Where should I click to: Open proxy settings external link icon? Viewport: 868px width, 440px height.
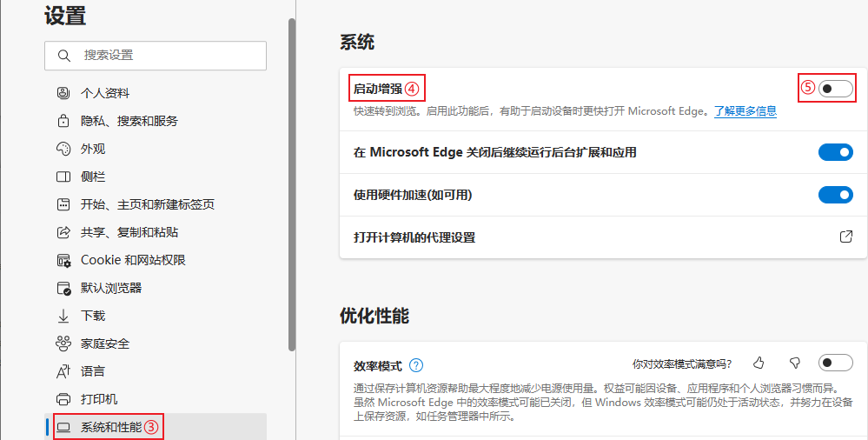pos(845,237)
